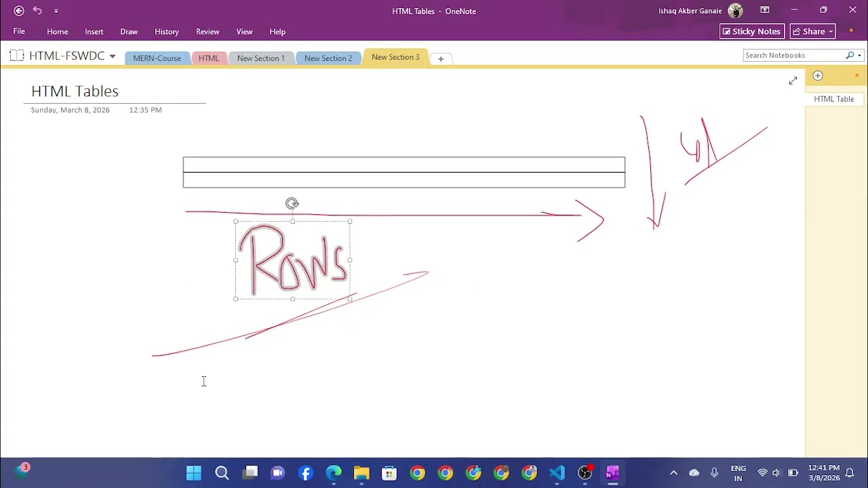Viewport: 868px width, 488px height.
Task: Open Customize Quick Access Toolbar arrow
Action: click(x=56, y=11)
